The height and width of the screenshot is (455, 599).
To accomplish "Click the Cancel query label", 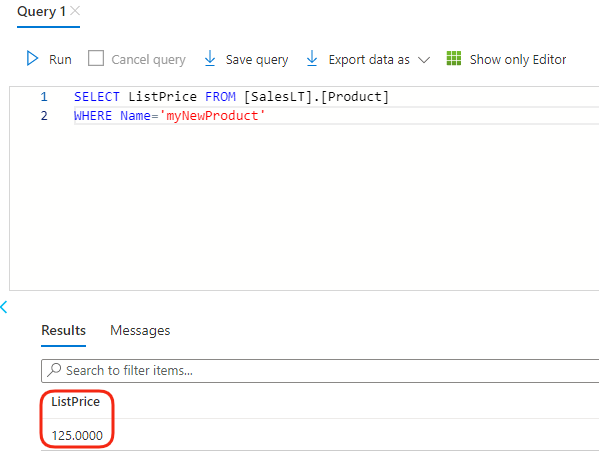I will click(x=148, y=60).
